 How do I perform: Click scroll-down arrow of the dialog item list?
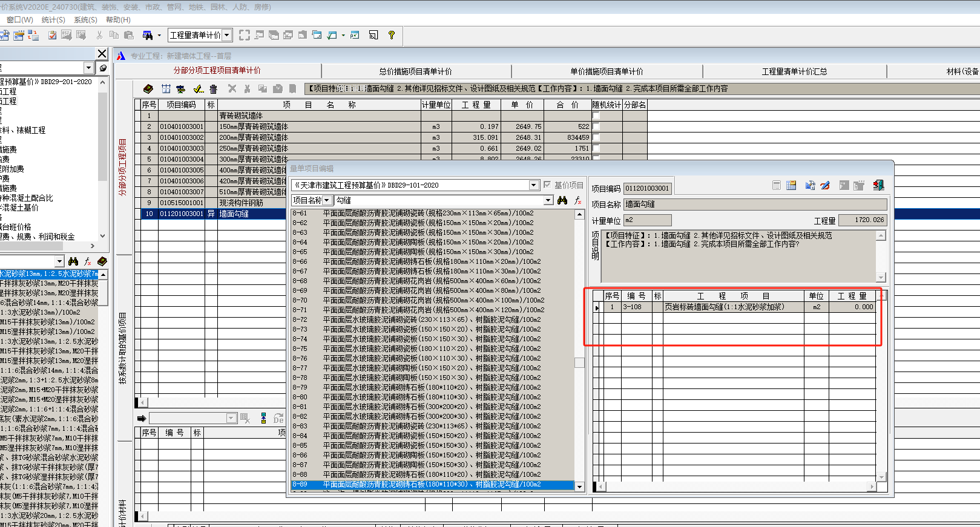[579, 486]
